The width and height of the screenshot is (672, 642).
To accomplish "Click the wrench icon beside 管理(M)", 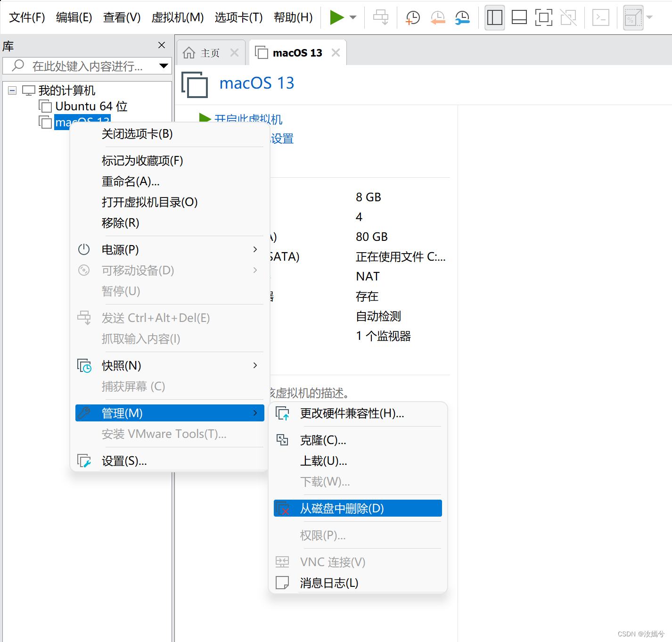I will (x=84, y=413).
